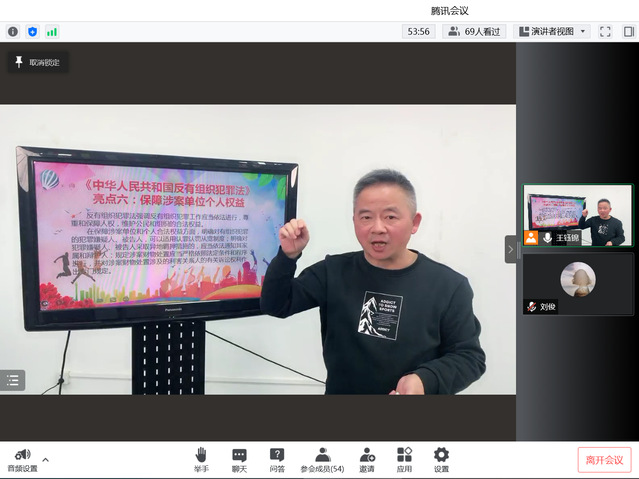The image size is (639, 479).
Task: Open the 聊天 chat panel
Action: point(239,460)
